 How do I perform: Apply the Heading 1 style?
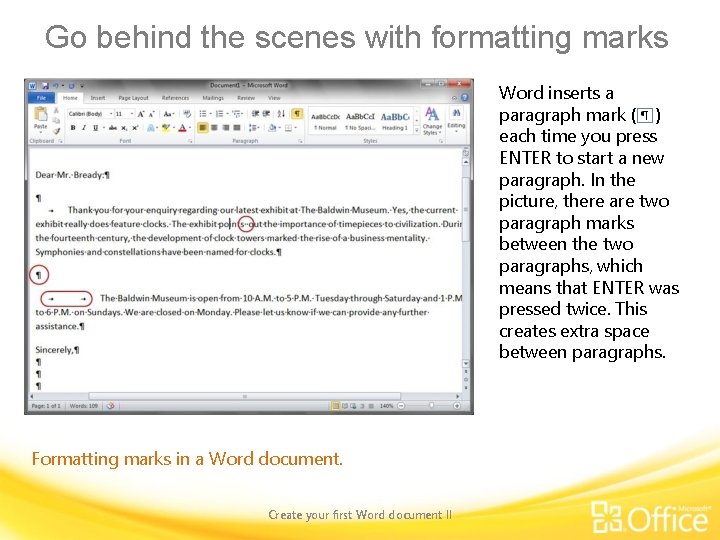395,121
